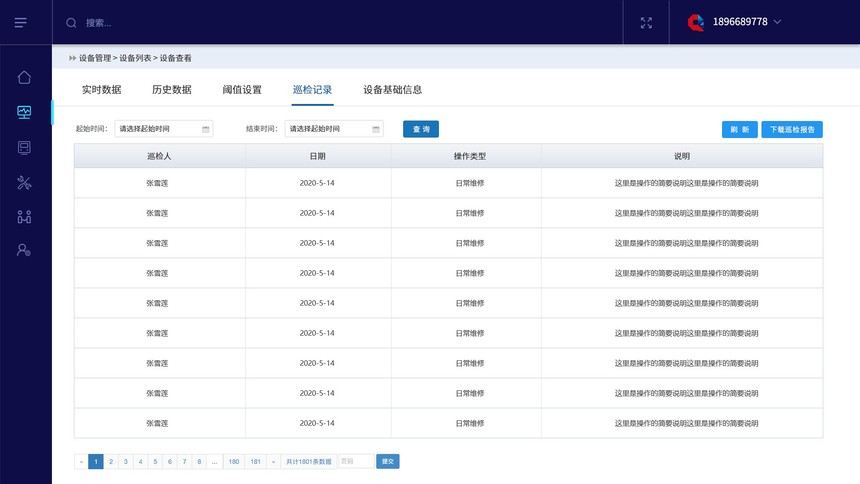860x484 pixels.
Task: Switch to the 实时数据 tab
Action: (101, 90)
